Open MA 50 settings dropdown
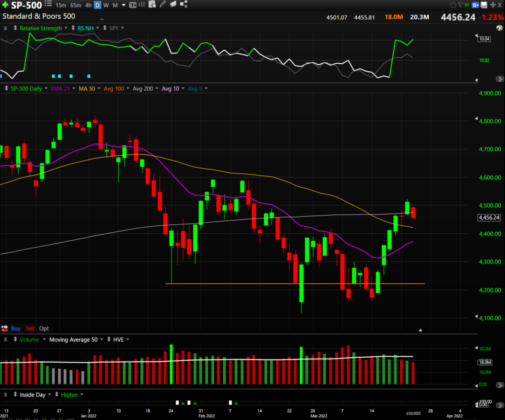Image resolution: width=505 pixels, height=420 pixels. pos(99,88)
